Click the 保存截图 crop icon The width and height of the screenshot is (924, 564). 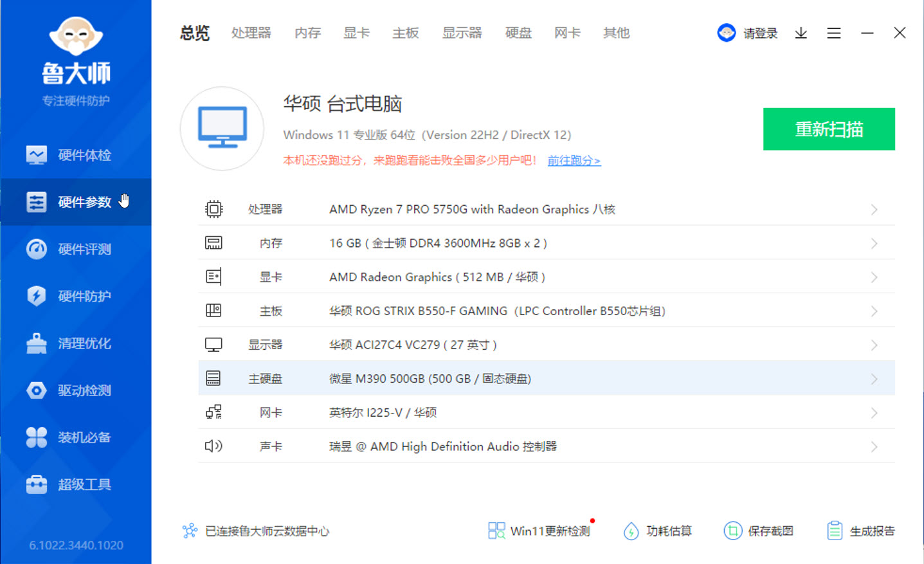coord(732,531)
